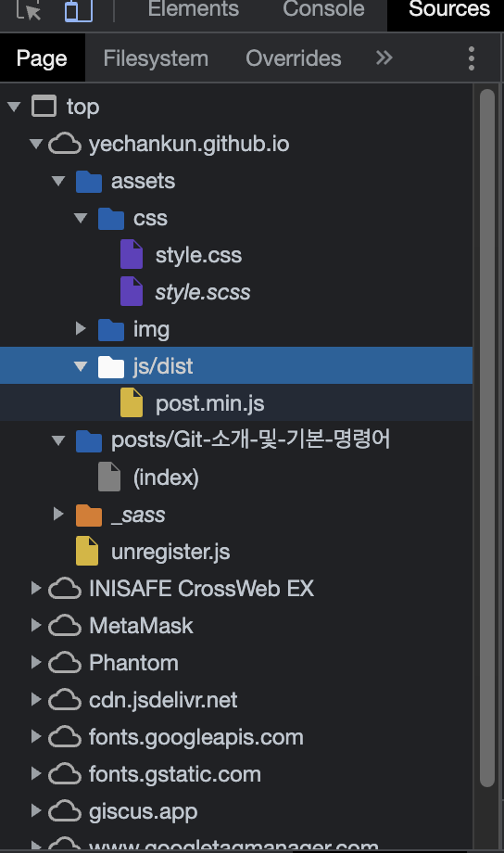The width and height of the screenshot is (504, 853).
Task: Open the three-dot more options menu
Action: 472,58
